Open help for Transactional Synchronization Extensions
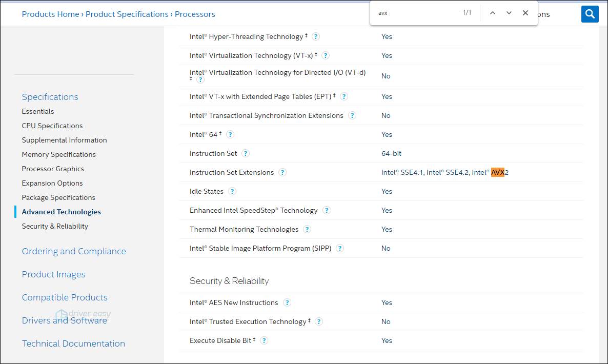 click(352, 115)
